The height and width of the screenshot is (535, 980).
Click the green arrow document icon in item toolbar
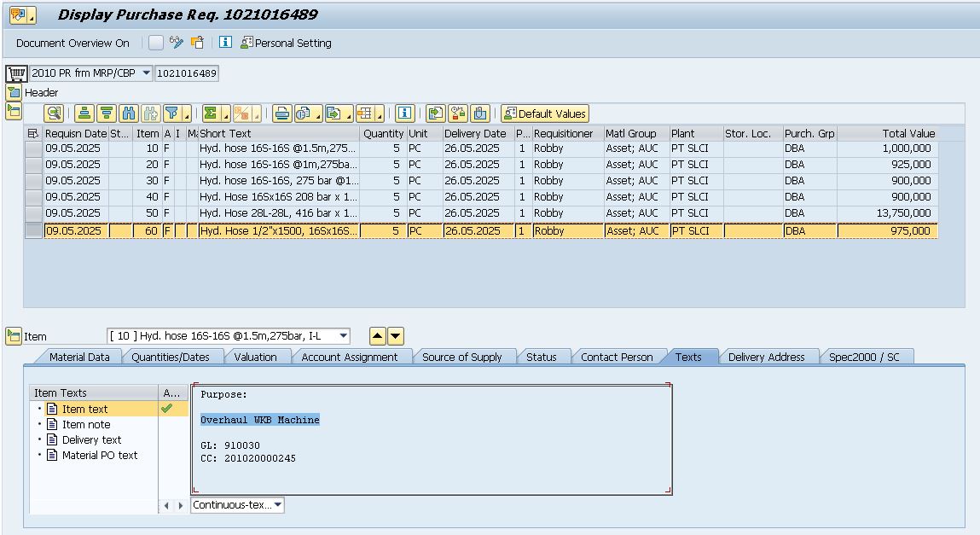pos(436,113)
